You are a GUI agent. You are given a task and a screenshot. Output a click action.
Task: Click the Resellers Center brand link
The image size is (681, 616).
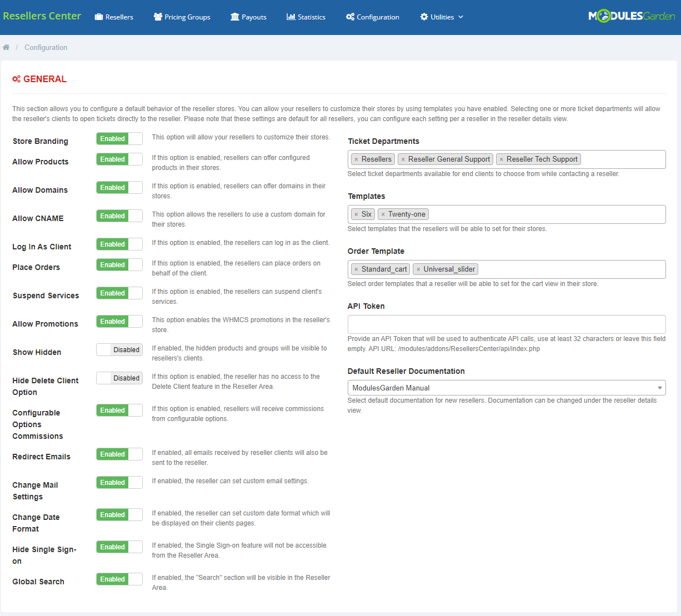click(42, 16)
